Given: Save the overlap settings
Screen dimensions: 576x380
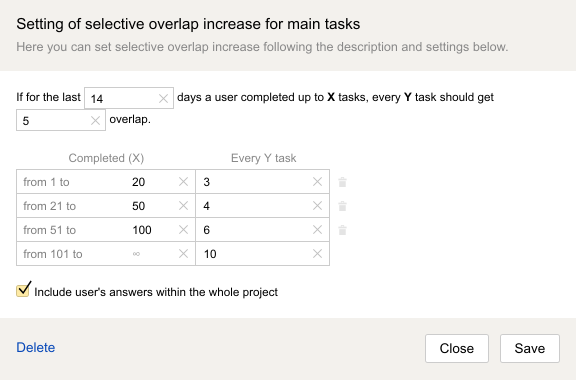Looking at the screenshot, I should click(530, 348).
